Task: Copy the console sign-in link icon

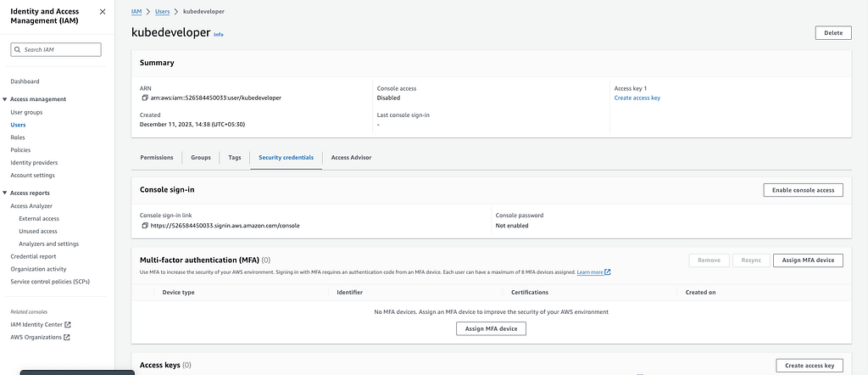Action: (x=145, y=226)
